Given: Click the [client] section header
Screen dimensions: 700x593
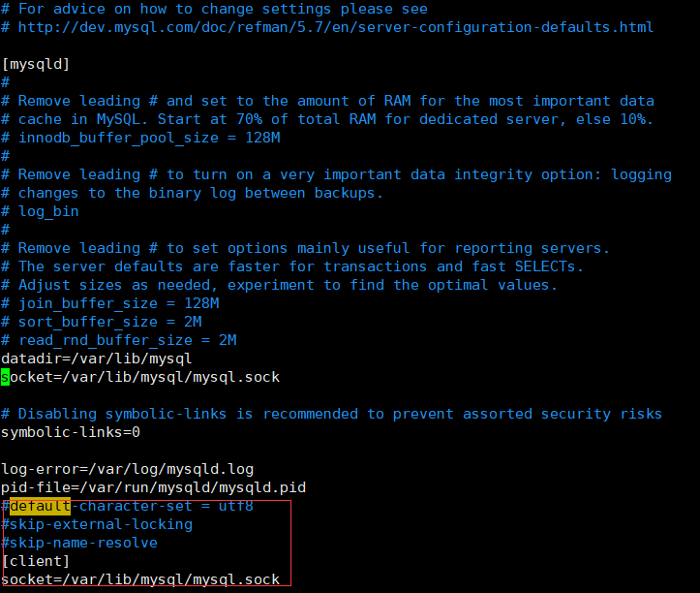Looking at the screenshot, I should tap(36, 561).
